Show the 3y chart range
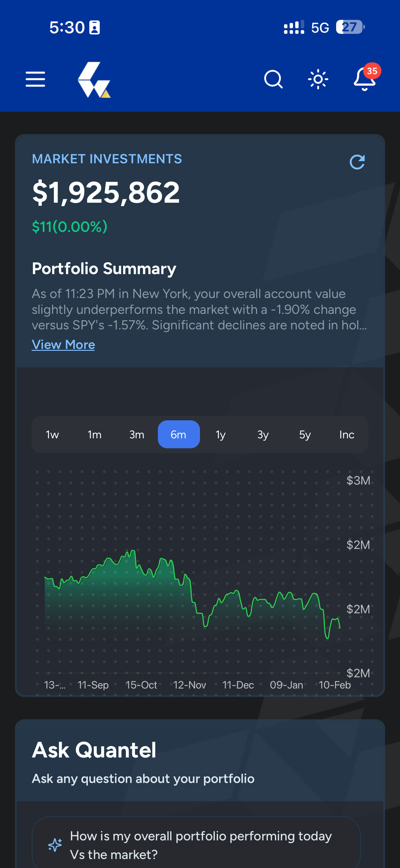This screenshot has width=400, height=868. pyautogui.click(x=263, y=434)
